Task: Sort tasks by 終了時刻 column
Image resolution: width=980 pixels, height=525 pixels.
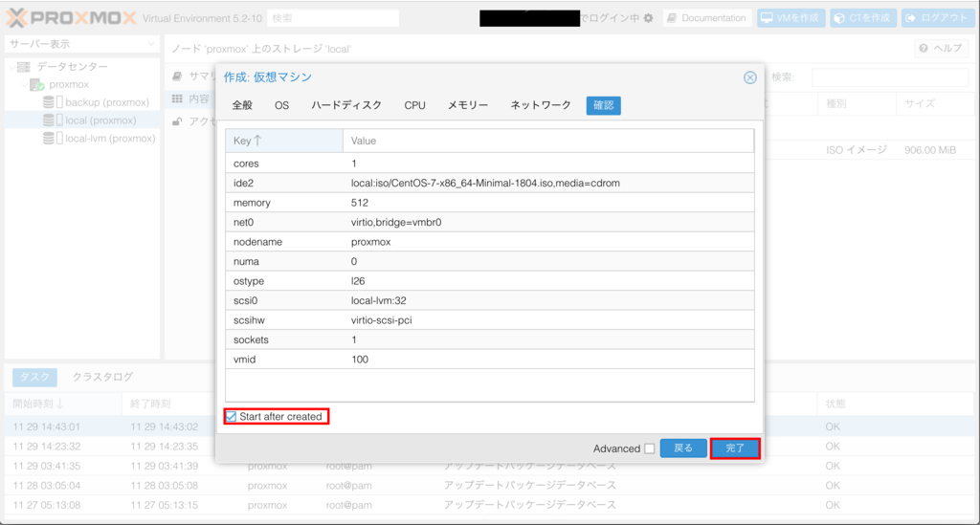Action: coord(168,404)
